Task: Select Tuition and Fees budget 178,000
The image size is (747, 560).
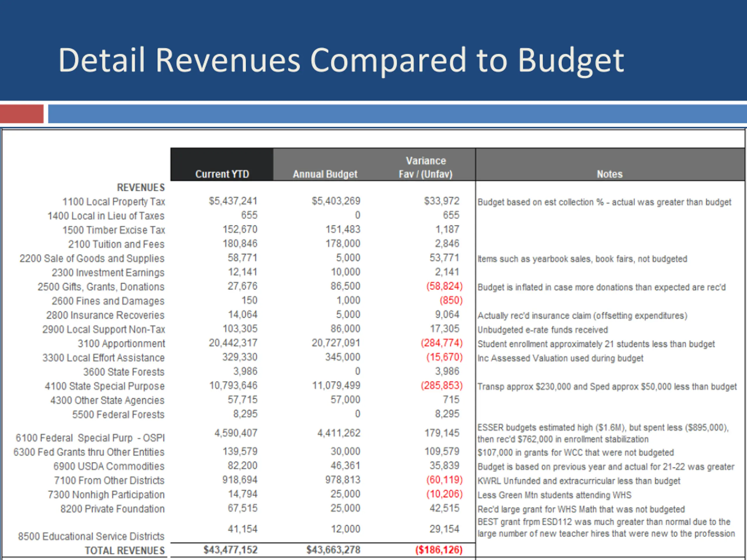Action: 343,244
